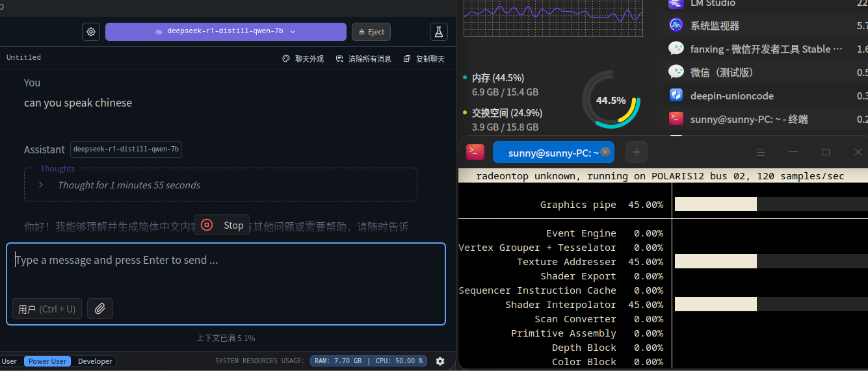Viewport: 868px width, 371px height.
Task: Open settings gear in status bar
Action: (440, 361)
